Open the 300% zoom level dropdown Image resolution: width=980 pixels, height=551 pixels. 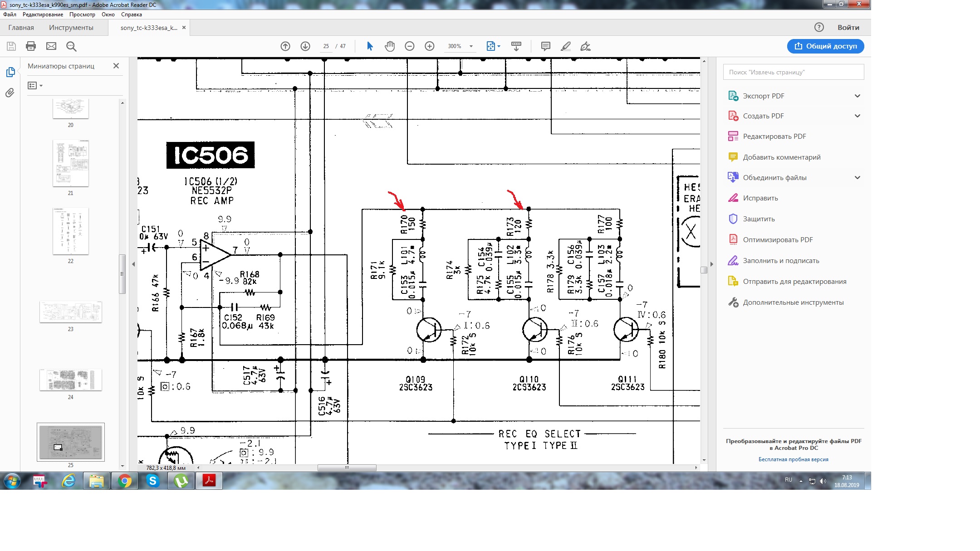tap(471, 46)
